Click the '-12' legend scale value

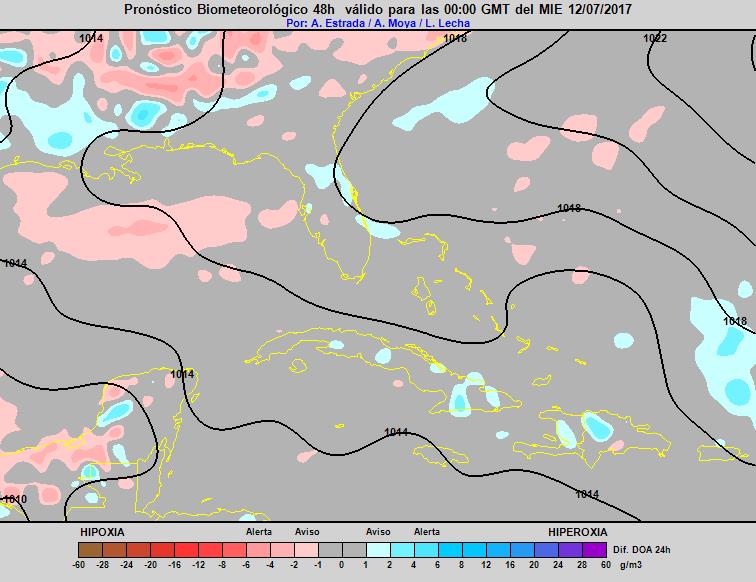[x=198, y=565]
